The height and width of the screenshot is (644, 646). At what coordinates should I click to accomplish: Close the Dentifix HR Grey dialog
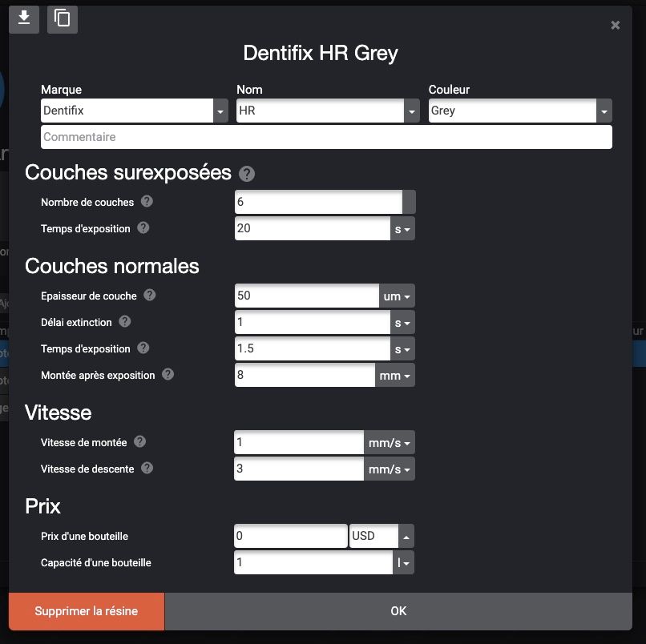(615, 25)
